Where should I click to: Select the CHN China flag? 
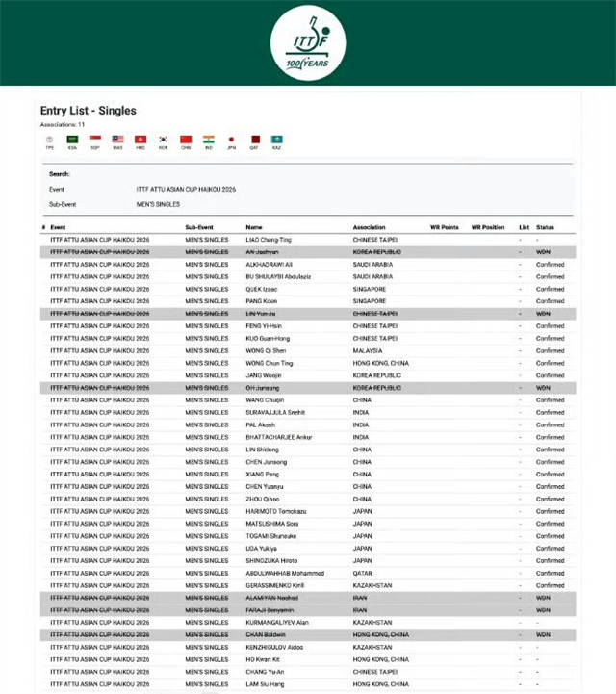coord(186,140)
